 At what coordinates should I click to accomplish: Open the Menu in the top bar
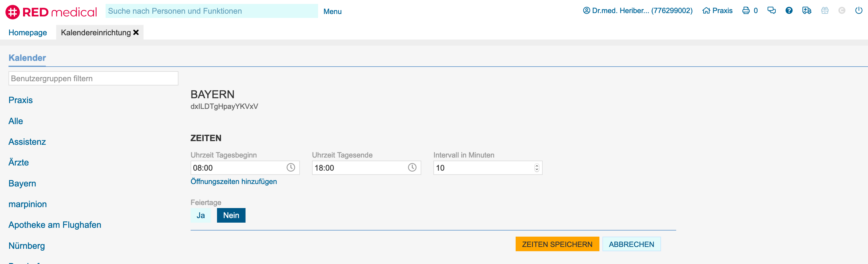(x=332, y=12)
